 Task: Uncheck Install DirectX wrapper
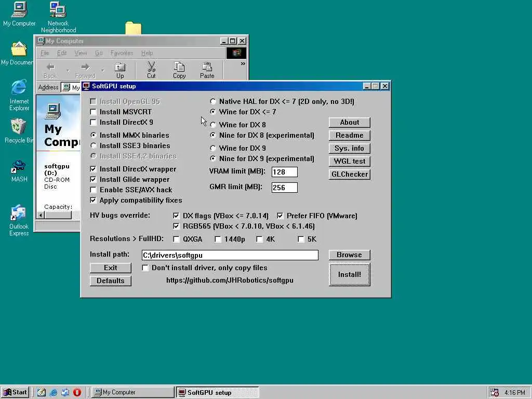93,169
